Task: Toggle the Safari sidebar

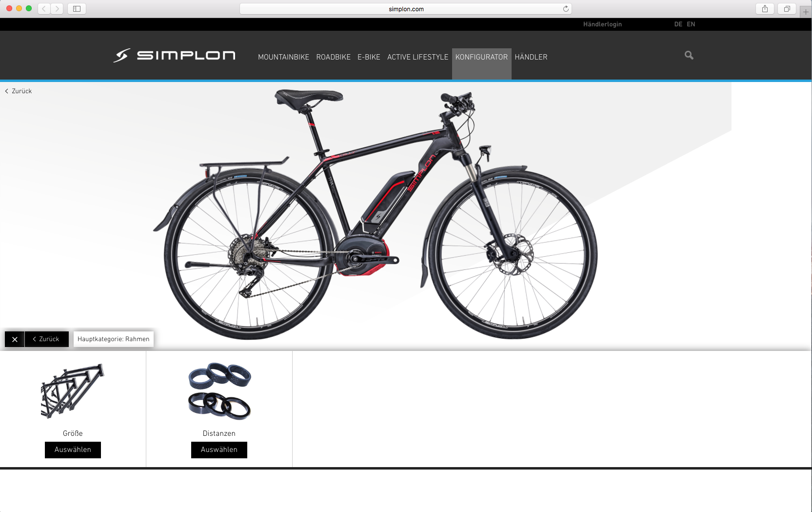Action: tap(77, 9)
